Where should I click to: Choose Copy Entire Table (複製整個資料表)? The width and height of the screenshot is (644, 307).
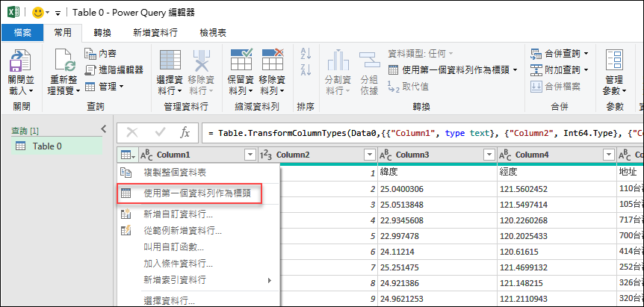[x=198, y=173]
